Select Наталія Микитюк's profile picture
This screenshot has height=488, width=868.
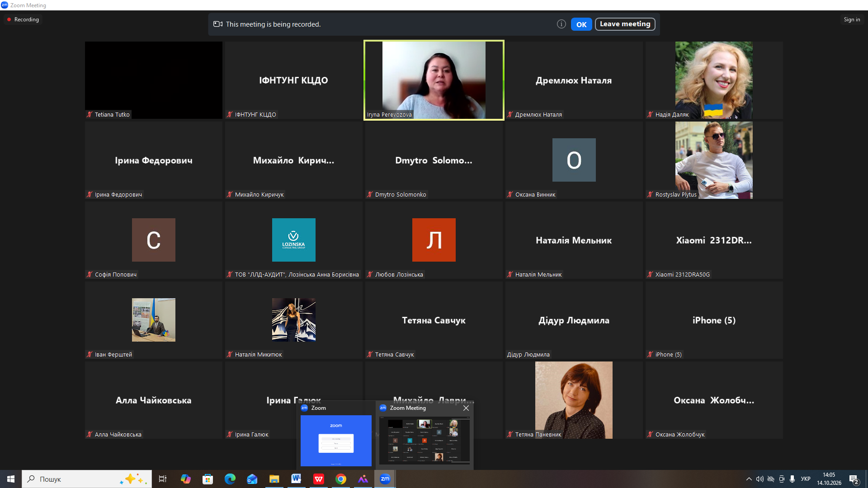point(294,320)
